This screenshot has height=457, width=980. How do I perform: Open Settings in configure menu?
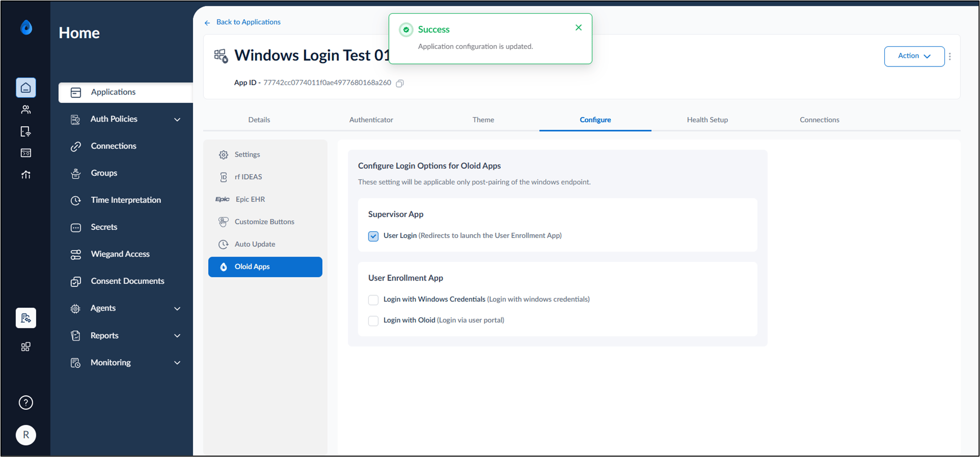[265, 154]
